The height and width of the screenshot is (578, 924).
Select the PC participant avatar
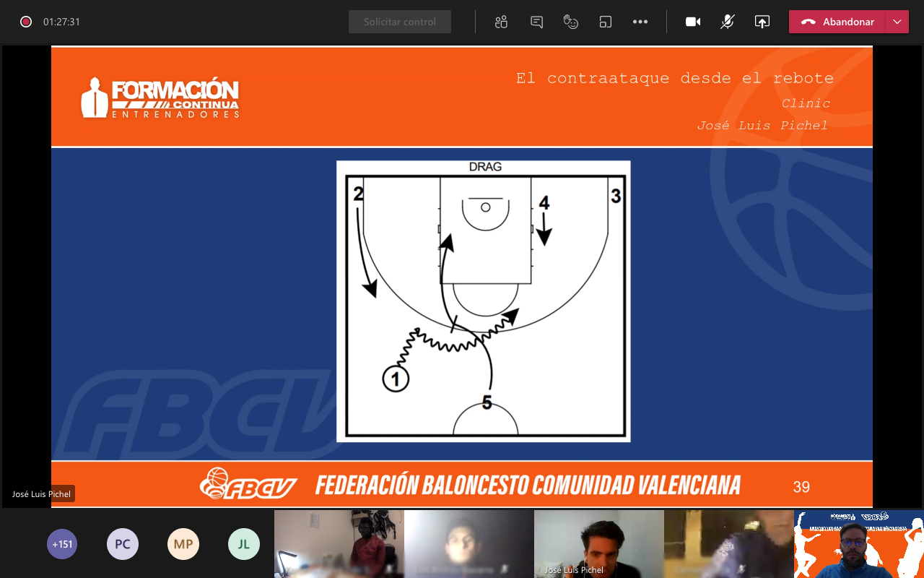click(x=123, y=544)
